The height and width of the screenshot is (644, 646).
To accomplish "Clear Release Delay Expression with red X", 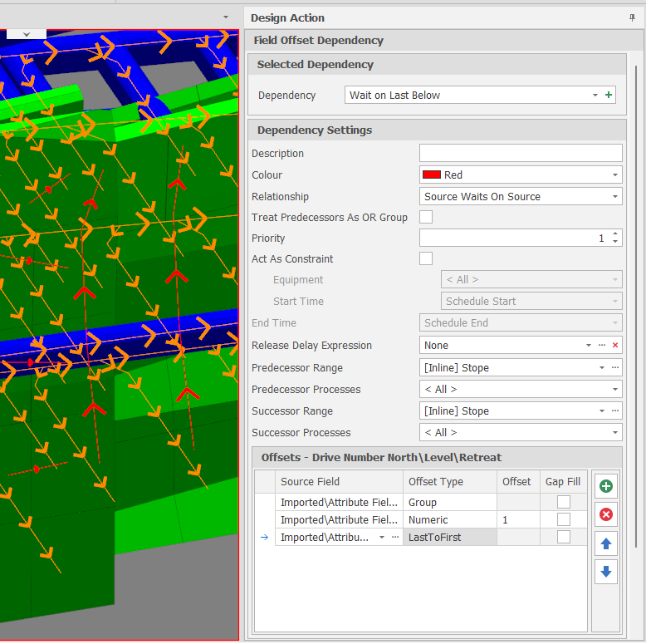I will (615, 346).
